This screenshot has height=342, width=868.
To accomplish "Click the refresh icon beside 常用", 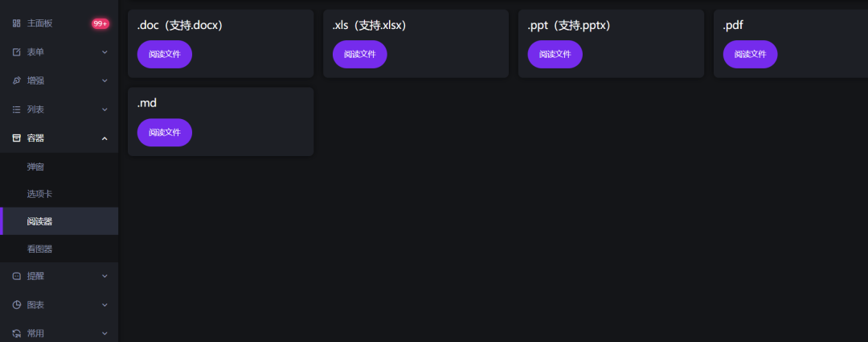I will tap(17, 334).
